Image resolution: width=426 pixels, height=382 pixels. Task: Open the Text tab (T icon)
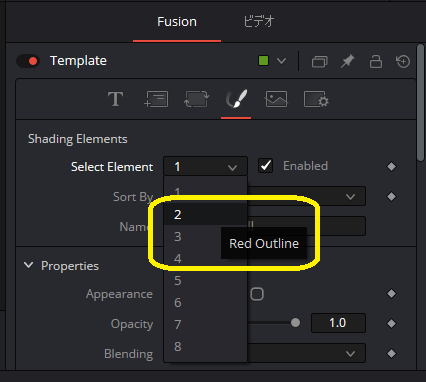click(115, 99)
